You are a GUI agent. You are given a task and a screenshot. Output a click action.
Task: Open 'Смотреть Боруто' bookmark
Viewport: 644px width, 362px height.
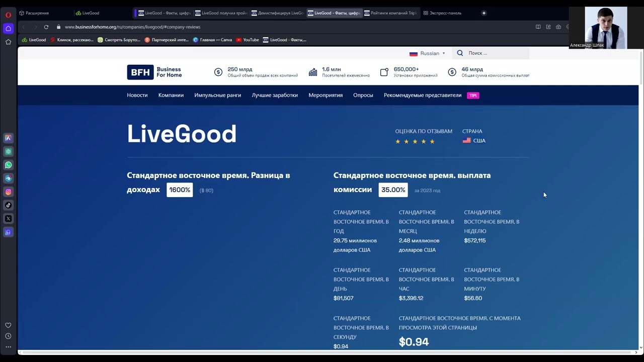pyautogui.click(x=119, y=40)
